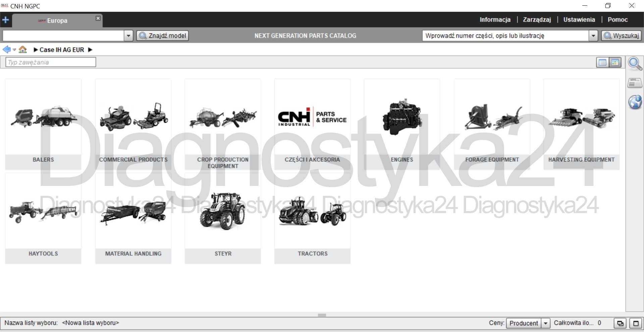The image size is (644, 332).
Task: Click the part number search field
Action: click(505, 36)
